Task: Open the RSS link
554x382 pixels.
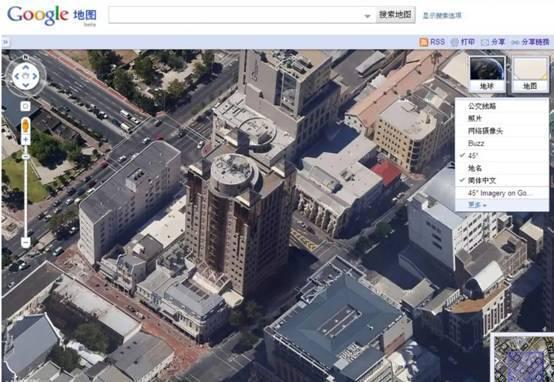Action: tap(437, 42)
